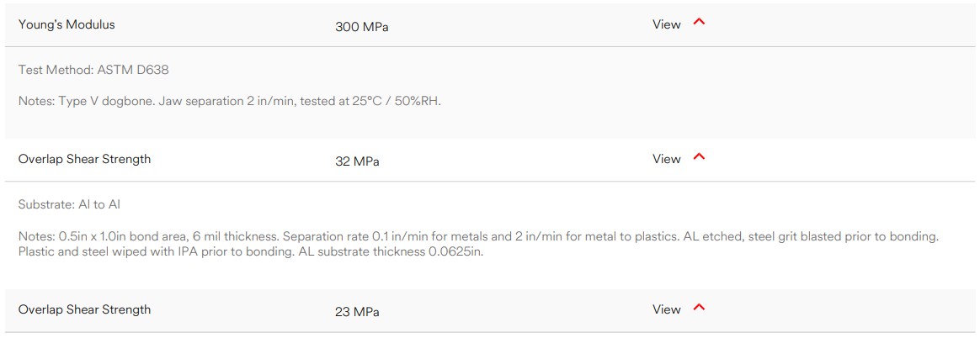Screen dimensions: 980x338
Task: Toggle the red chevron in 23 MPa row
Action: [x=699, y=308]
